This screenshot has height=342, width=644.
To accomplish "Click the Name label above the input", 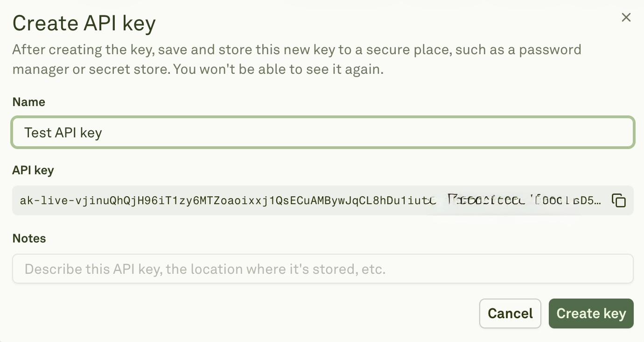I will click(x=28, y=102).
